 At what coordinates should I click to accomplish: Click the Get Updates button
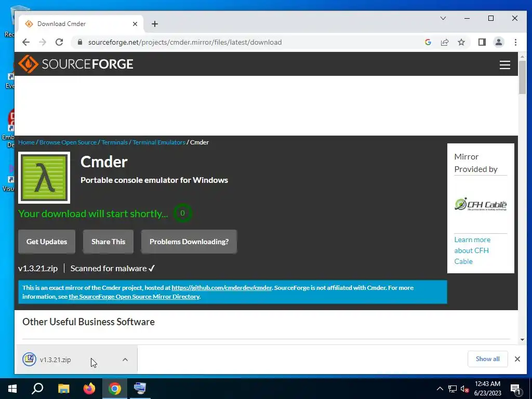point(47,242)
